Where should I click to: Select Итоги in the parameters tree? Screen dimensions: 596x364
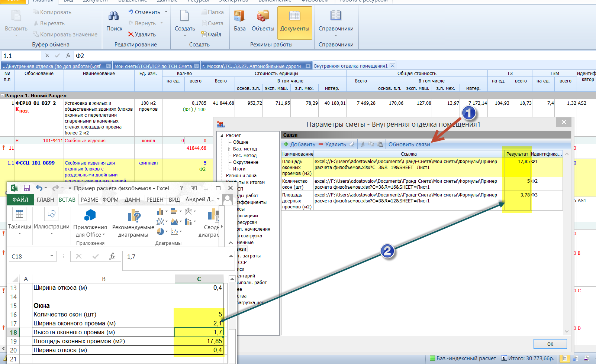pos(239,169)
